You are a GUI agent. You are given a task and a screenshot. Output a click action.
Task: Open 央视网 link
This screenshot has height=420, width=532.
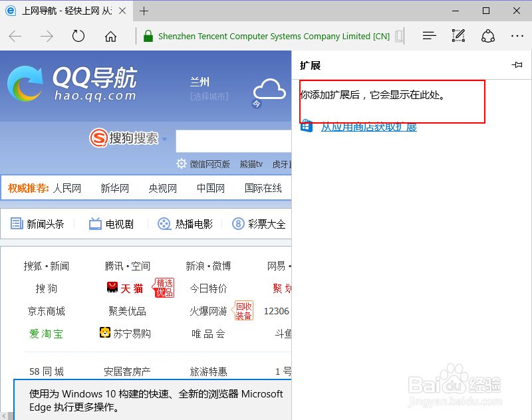click(162, 188)
